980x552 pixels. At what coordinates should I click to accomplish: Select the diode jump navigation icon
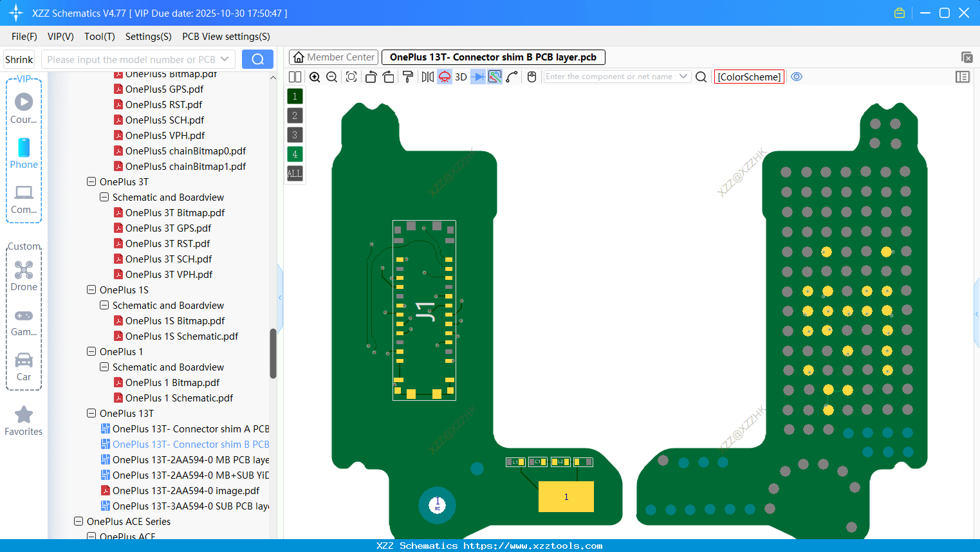[x=477, y=77]
